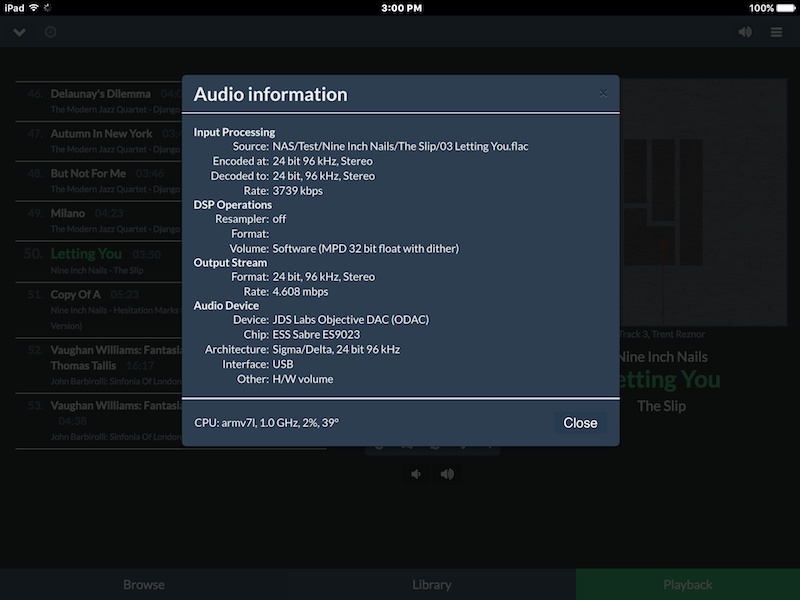Viewport: 800px width, 600px height.
Task: Tap the volume up speaker icon below the dialog
Action: [x=447, y=474]
